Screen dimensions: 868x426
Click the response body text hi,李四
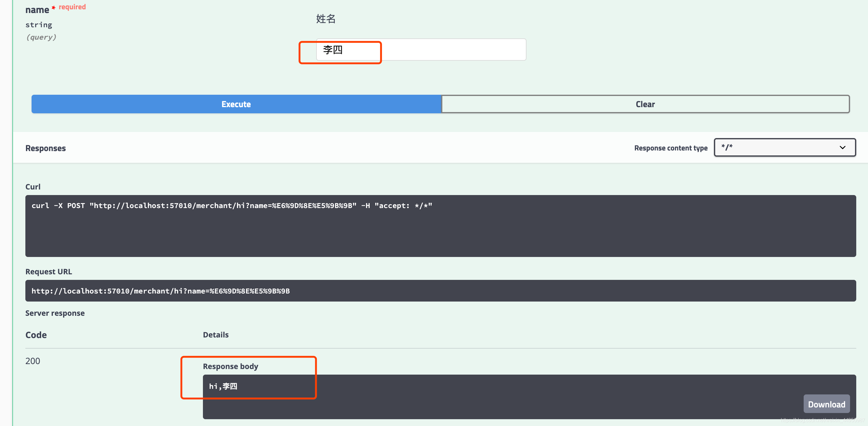pos(223,386)
